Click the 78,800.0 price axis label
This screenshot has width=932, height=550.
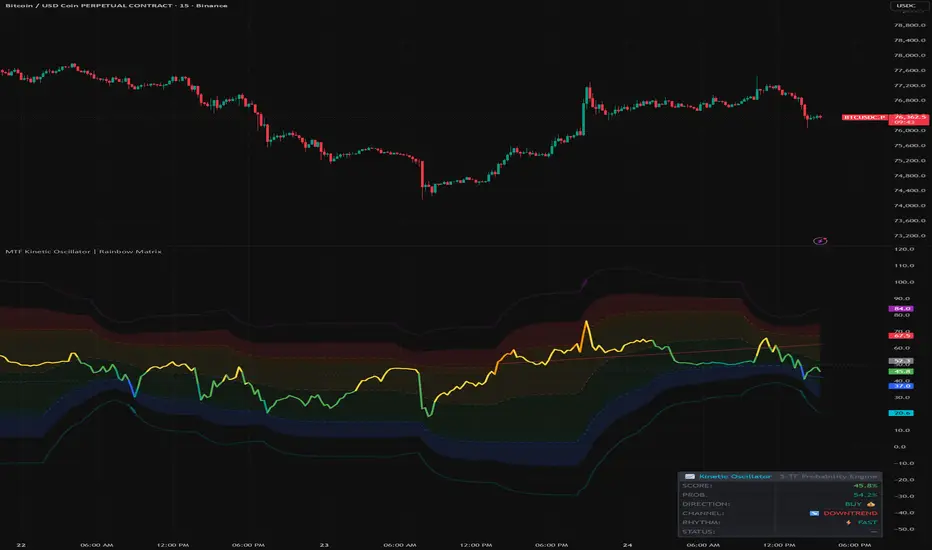[909, 26]
